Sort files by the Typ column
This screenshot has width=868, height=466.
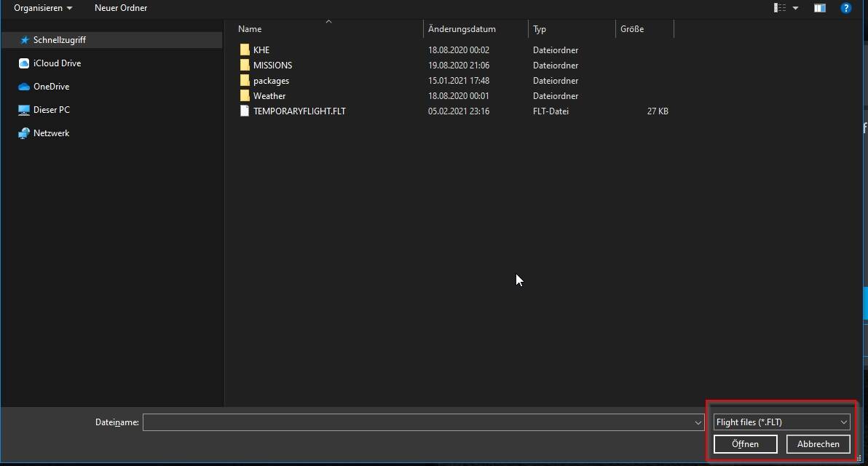click(x=540, y=29)
